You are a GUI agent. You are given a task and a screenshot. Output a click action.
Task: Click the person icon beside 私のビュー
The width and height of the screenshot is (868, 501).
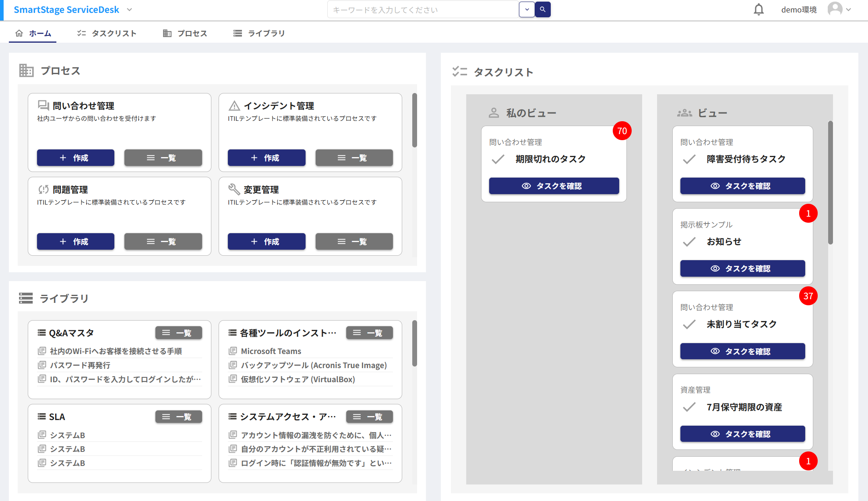[494, 112]
